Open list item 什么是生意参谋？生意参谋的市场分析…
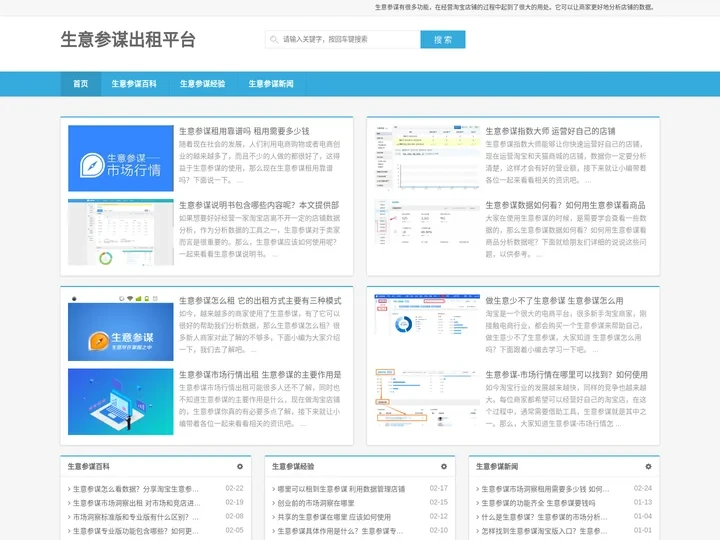 coord(544,517)
